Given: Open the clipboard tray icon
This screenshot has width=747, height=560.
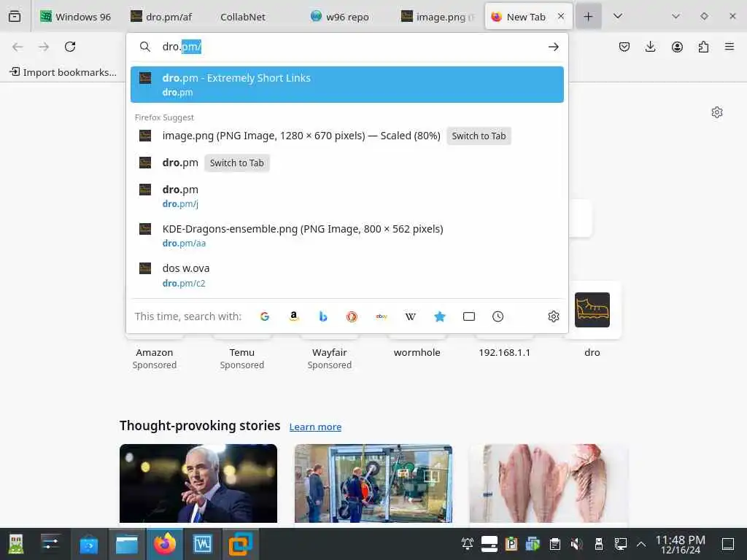Looking at the screenshot, I should [x=554, y=544].
